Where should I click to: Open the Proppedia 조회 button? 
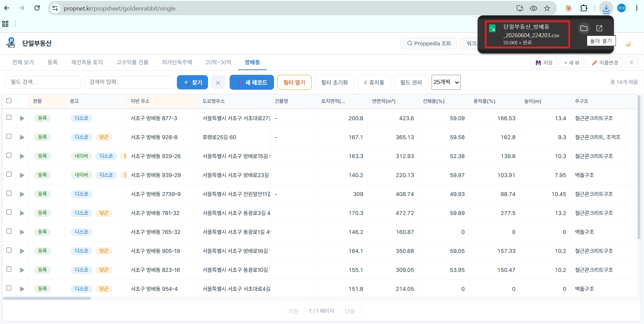[x=429, y=43]
